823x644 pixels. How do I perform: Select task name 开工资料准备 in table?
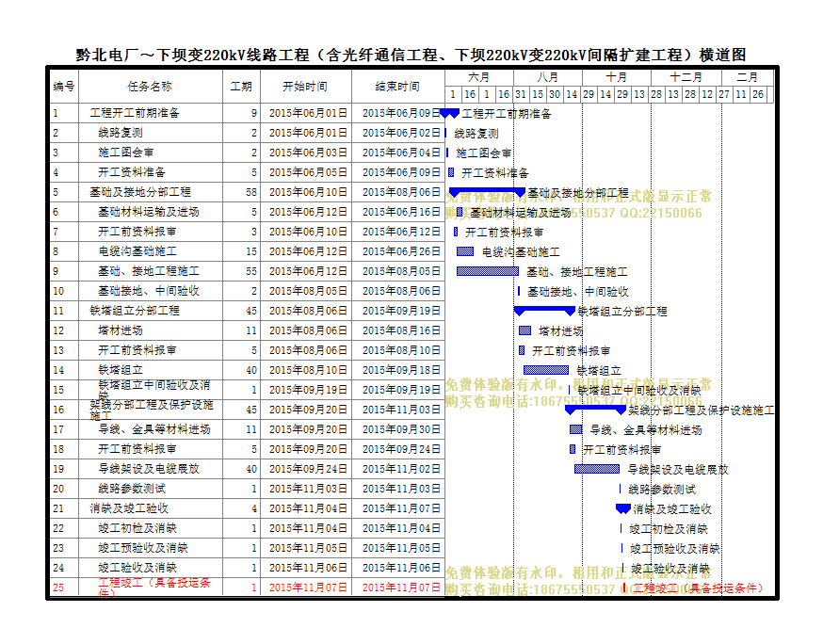click(x=132, y=172)
